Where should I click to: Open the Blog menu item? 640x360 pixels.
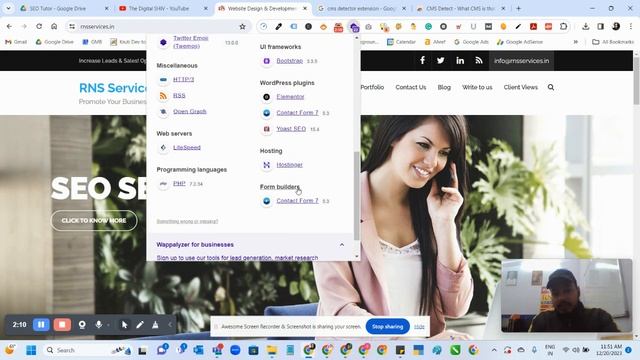click(x=444, y=87)
